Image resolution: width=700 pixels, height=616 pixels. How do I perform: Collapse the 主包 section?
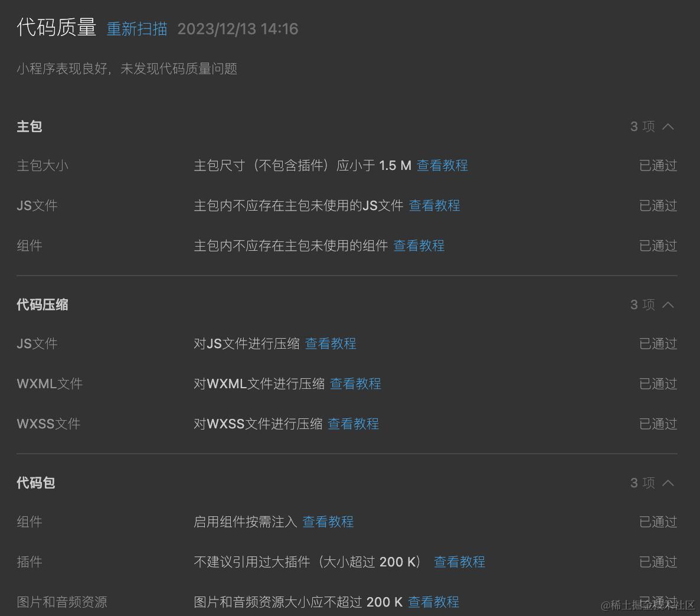click(668, 126)
